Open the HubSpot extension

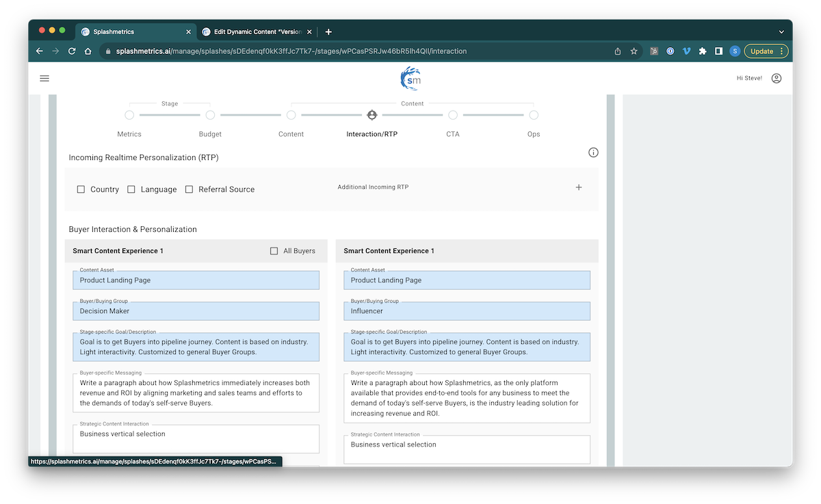coord(654,51)
